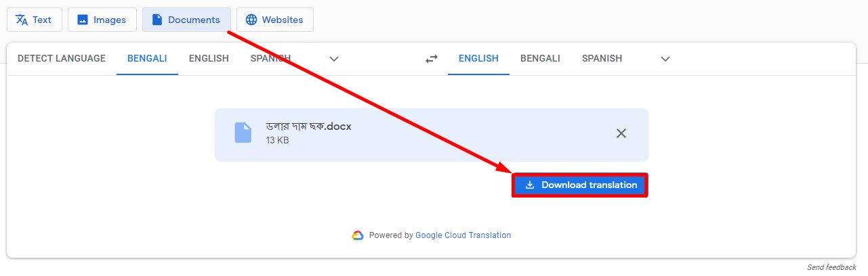Click the globe icon on the Websites button

pos(251,20)
